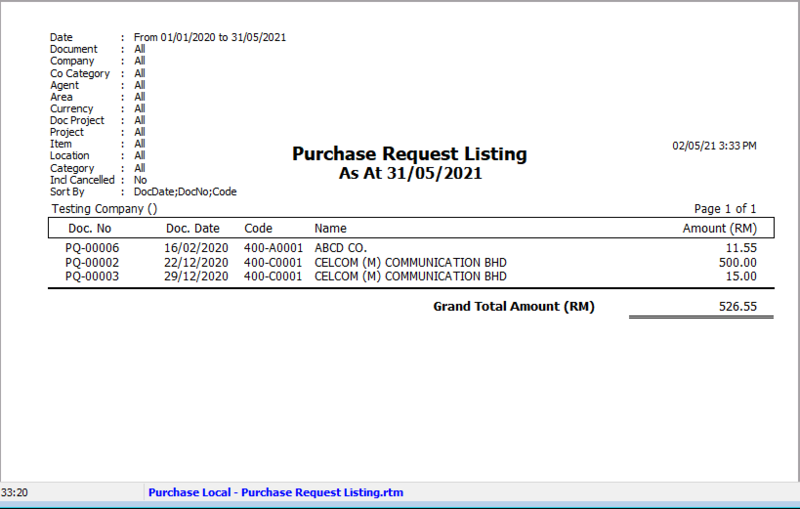
Task: Click the Grand Total Amount (RM) label
Action: [x=513, y=307]
